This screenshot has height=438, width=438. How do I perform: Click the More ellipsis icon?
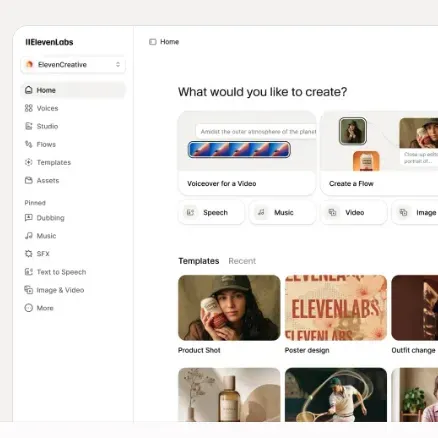pos(29,308)
